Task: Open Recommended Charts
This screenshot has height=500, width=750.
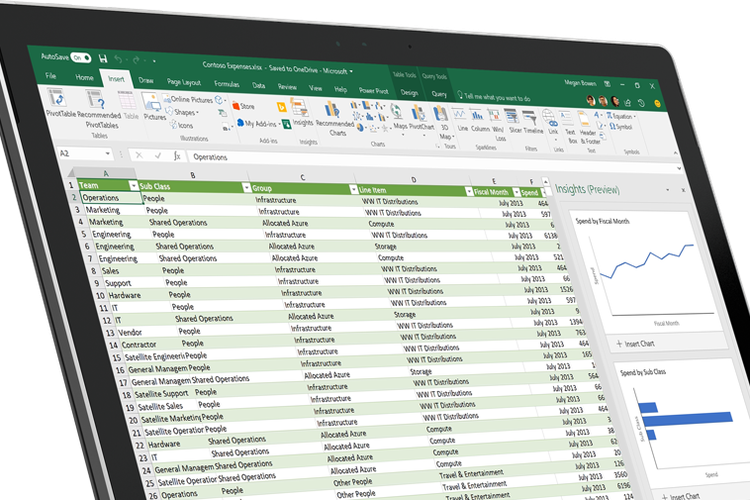Action: tap(334, 119)
